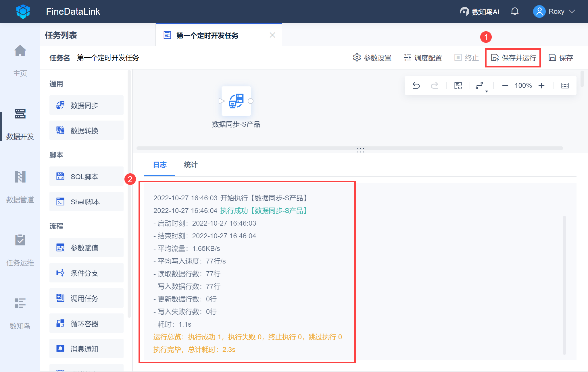Open the notification bell

point(515,11)
